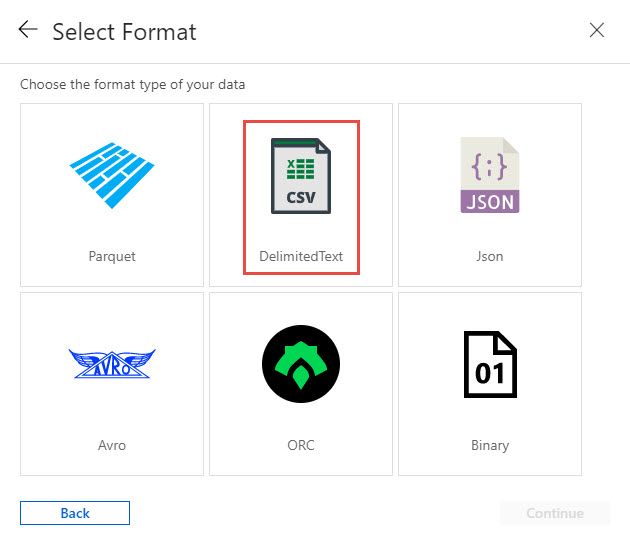Viewport: 630px width, 542px height.
Task: Select the Avro logo icon
Action: (x=112, y=364)
